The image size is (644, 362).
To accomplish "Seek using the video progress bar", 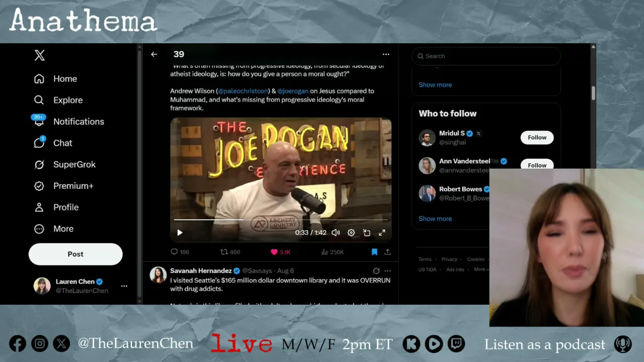I will pos(281,220).
